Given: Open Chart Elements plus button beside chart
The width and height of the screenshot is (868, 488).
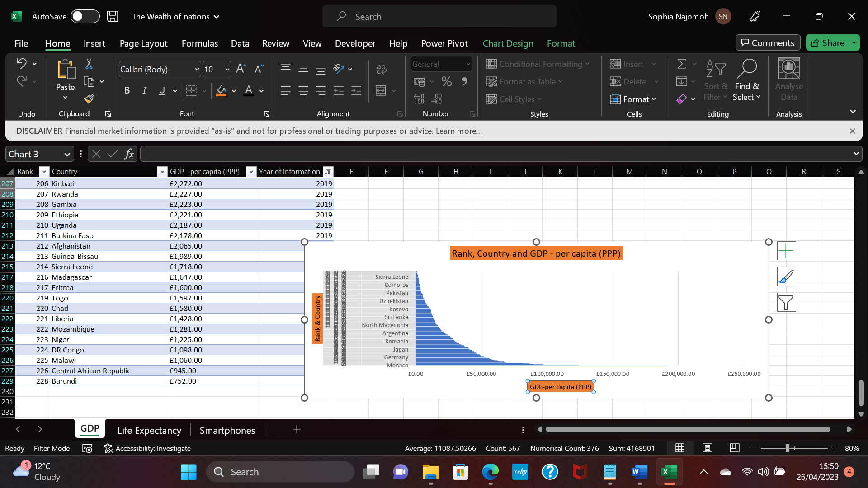Looking at the screenshot, I should (x=786, y=250).
